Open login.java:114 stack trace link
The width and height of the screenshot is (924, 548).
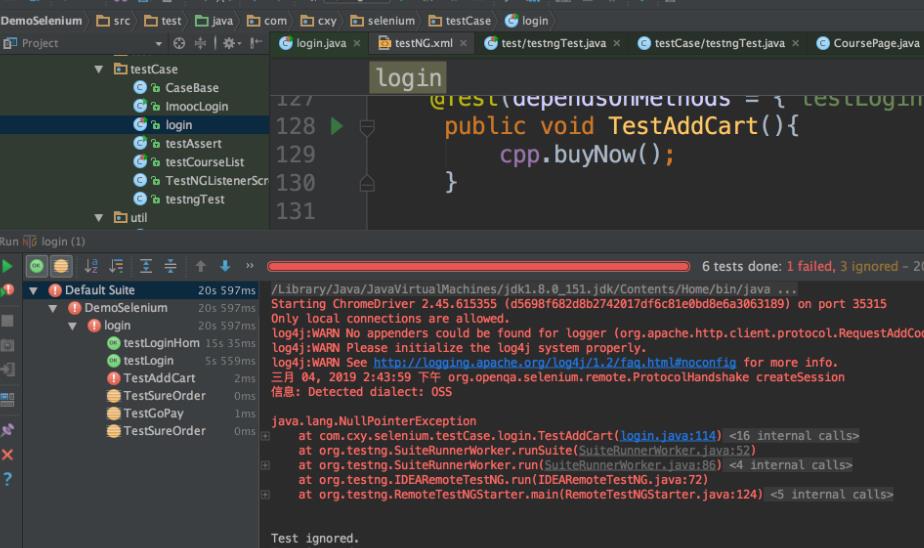[x=668, y=436]
